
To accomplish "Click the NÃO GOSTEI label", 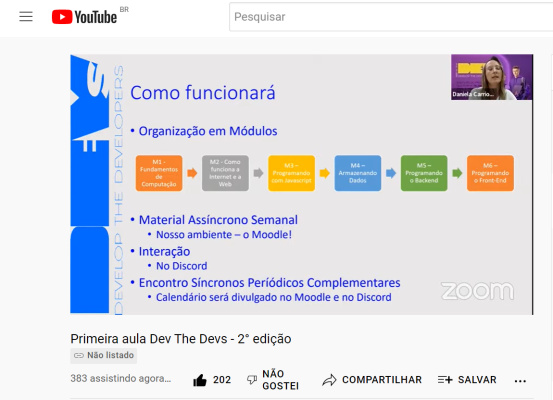I will [280, 380].
